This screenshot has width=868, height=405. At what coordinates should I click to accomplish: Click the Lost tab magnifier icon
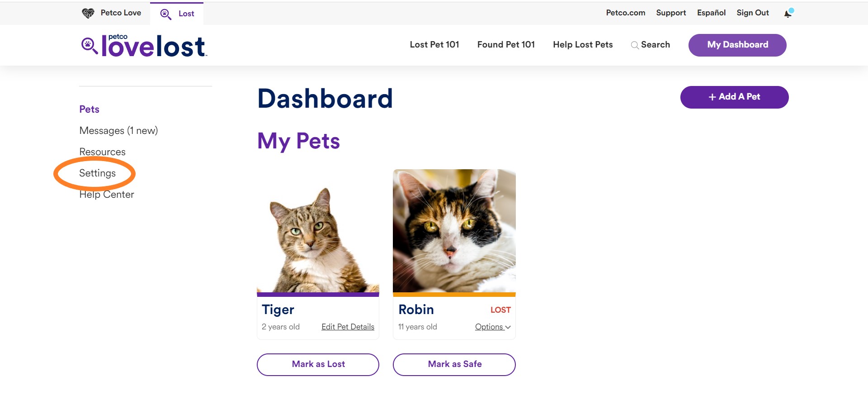pyautogui.click(x=166, y=14)
